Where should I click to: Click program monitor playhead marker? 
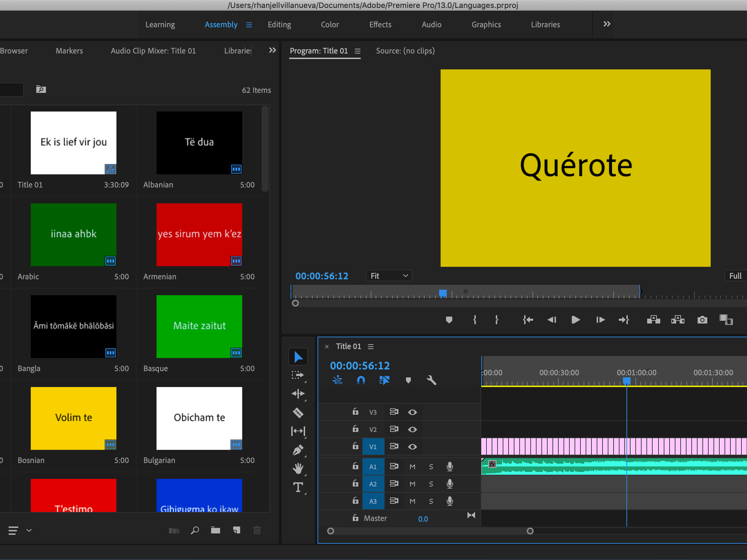[x=443, y=293]
